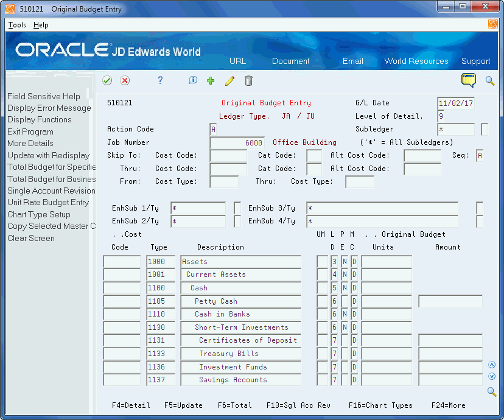This screenshot has height=420, width=504.
Task: Open the Email header link
Action: (352, 61)
